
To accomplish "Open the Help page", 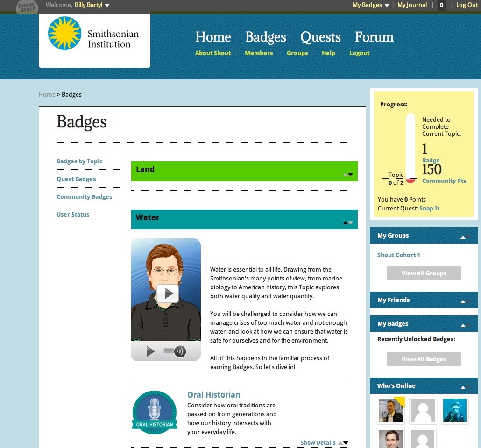I will [328, 53].
